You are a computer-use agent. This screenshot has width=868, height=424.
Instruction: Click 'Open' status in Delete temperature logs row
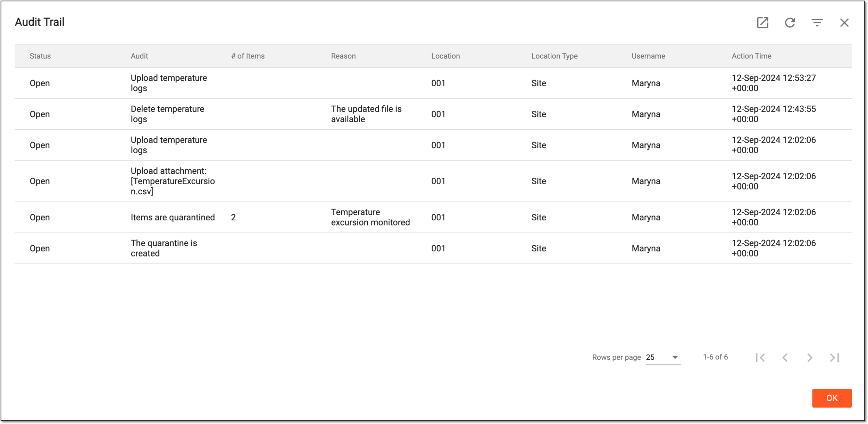pyautogui.click(x=40, y=114)
